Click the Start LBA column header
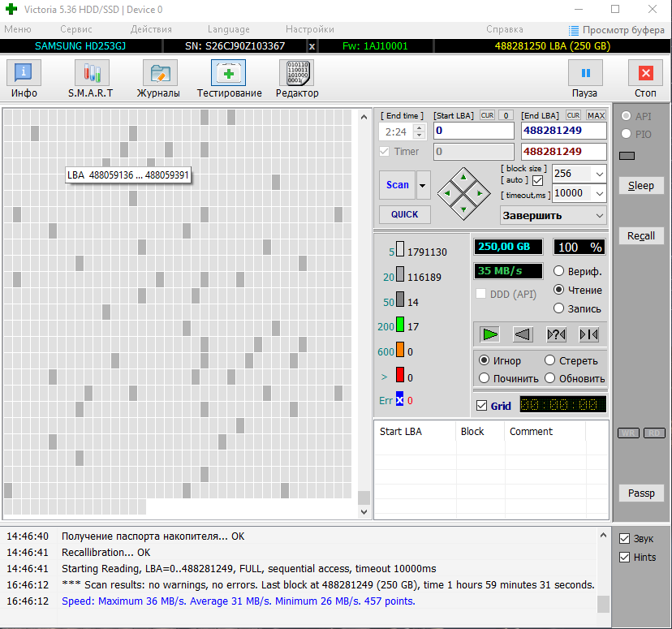672x629 pixels. 415,432
